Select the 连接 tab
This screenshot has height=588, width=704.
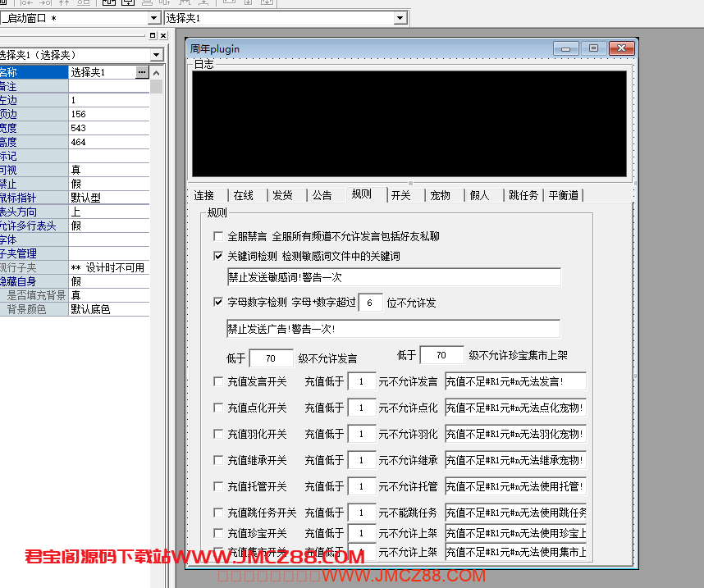click(x=204, y=195)
